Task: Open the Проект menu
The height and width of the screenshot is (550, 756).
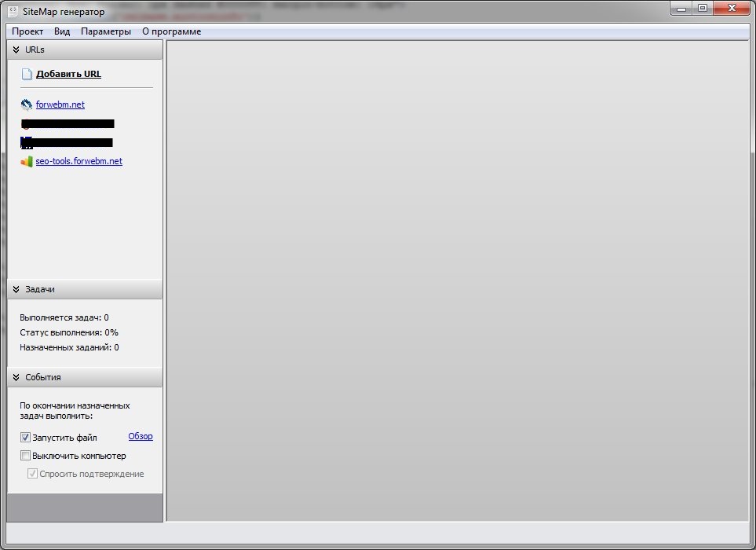Action: tap(27, 31)
